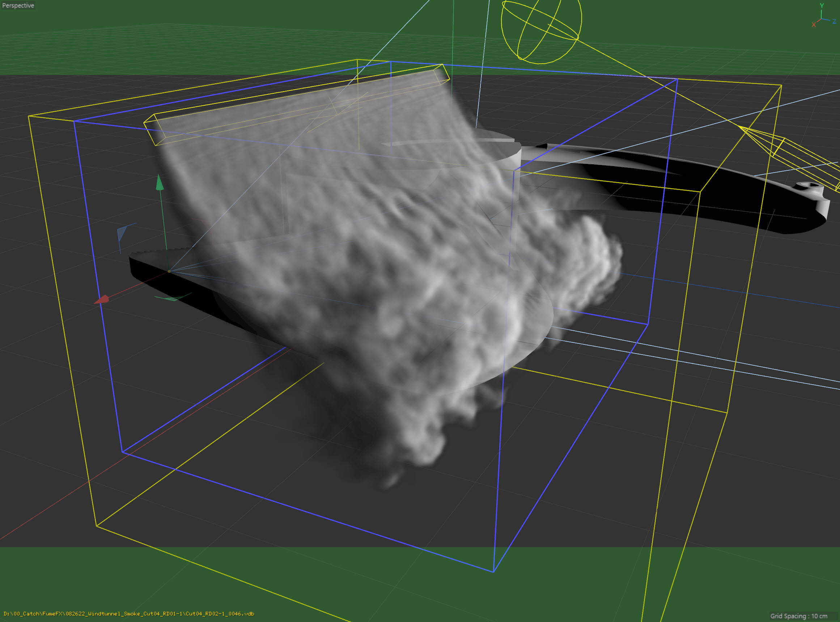Screen dimensions: 840x622
Task: Click the Grid Spacing 10 cm readout
Action: point(799,616)
